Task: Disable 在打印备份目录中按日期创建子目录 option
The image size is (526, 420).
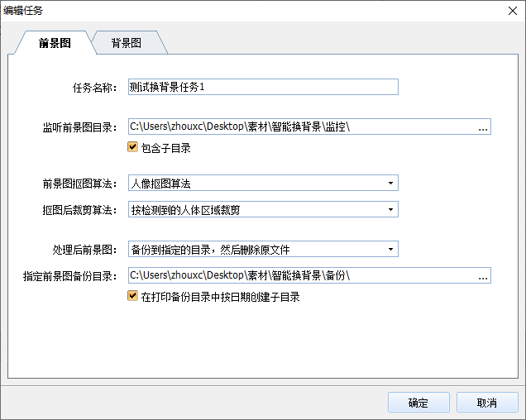Action: [x=132, y=296]
